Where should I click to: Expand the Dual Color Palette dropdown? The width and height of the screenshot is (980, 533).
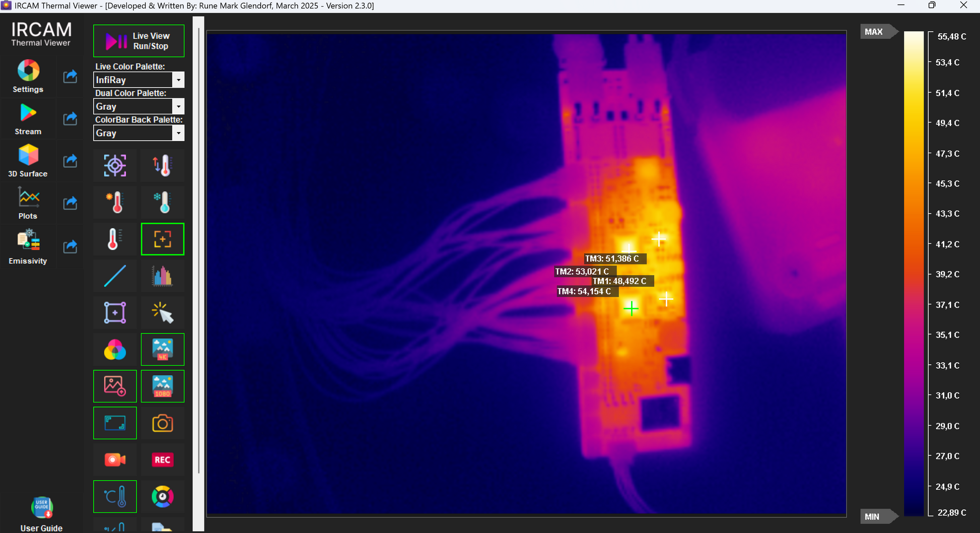(x=178, y=107)
